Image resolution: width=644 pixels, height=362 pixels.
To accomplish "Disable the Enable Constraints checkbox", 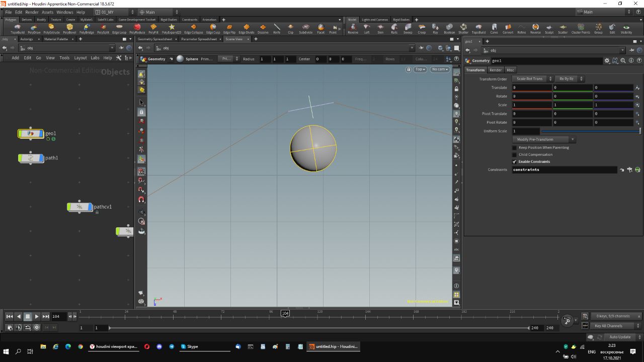I will pyautogui.click(x=514, y=162).
